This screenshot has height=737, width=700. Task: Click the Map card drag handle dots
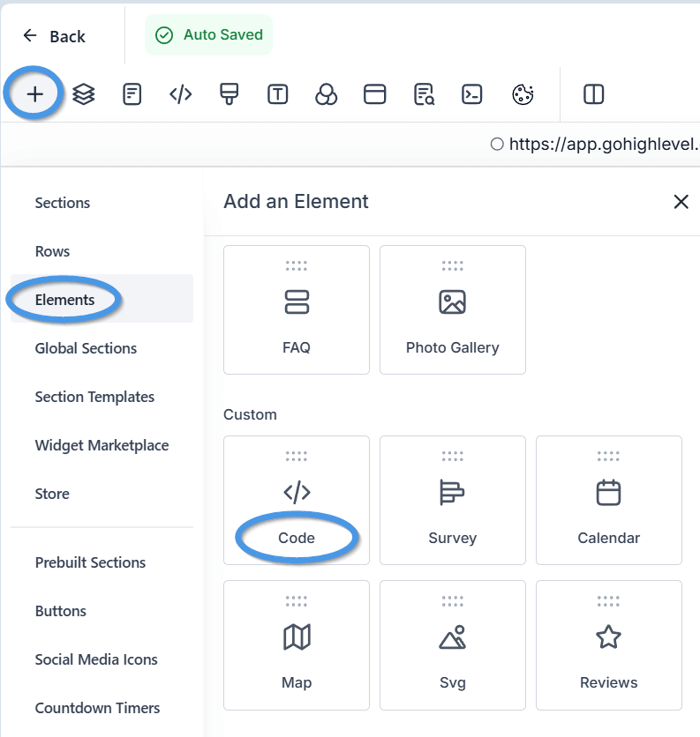click(x=296, y=601)
